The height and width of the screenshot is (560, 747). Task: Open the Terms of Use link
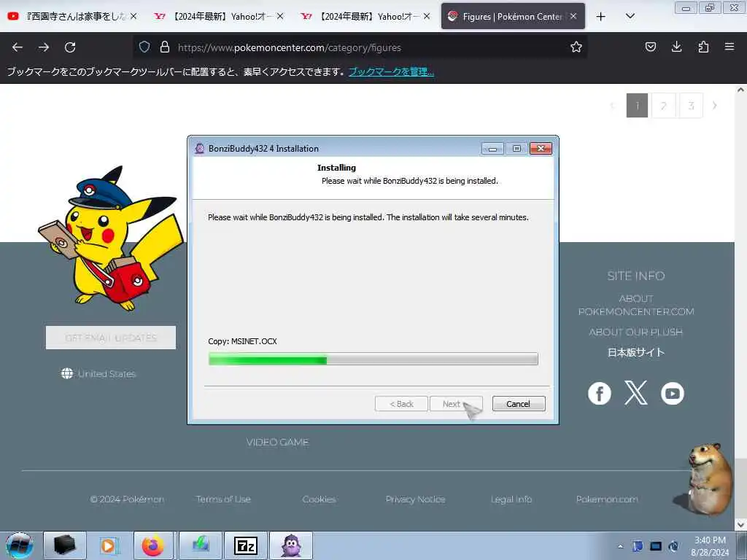pyautogui.click(x=223, y=499)
